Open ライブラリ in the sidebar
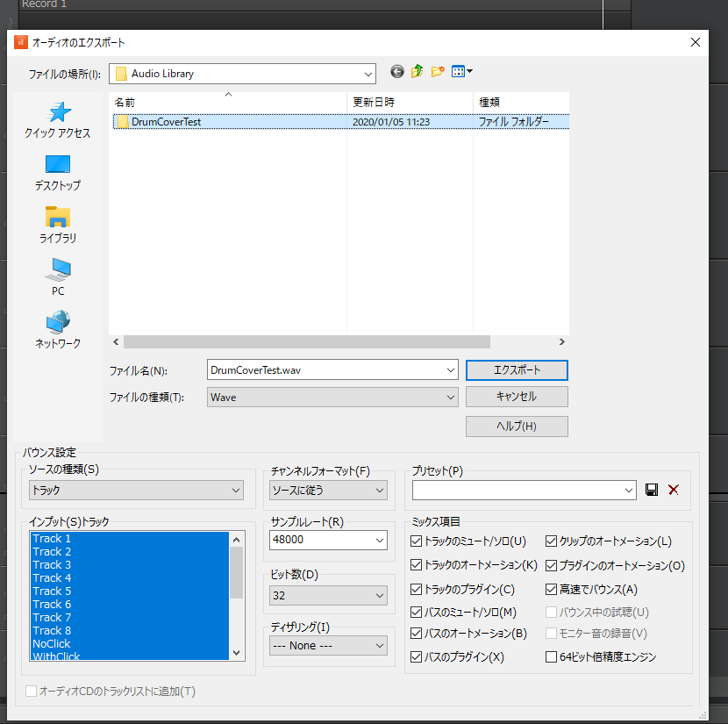The image size is (728, 724). coord(58,226)
